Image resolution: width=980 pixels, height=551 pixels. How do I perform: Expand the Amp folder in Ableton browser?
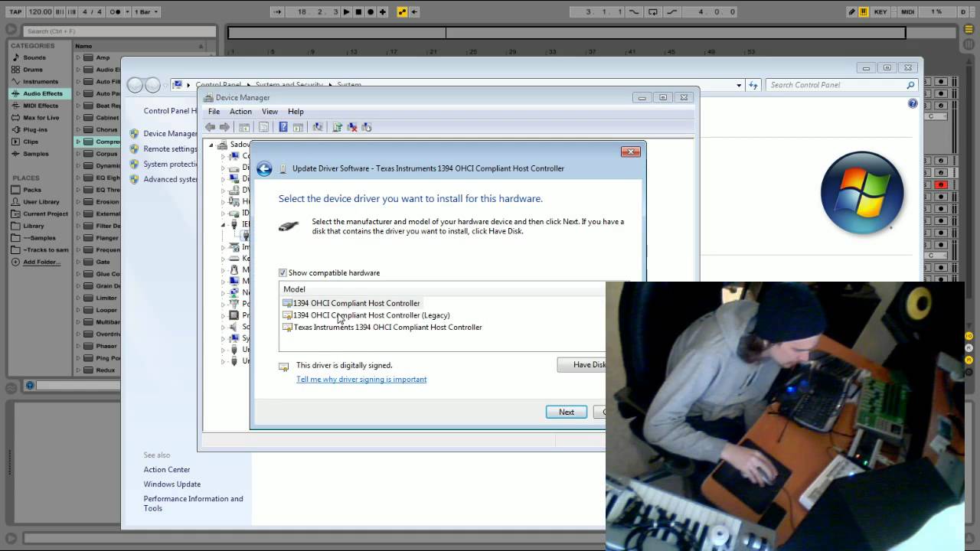pos(78,57)
